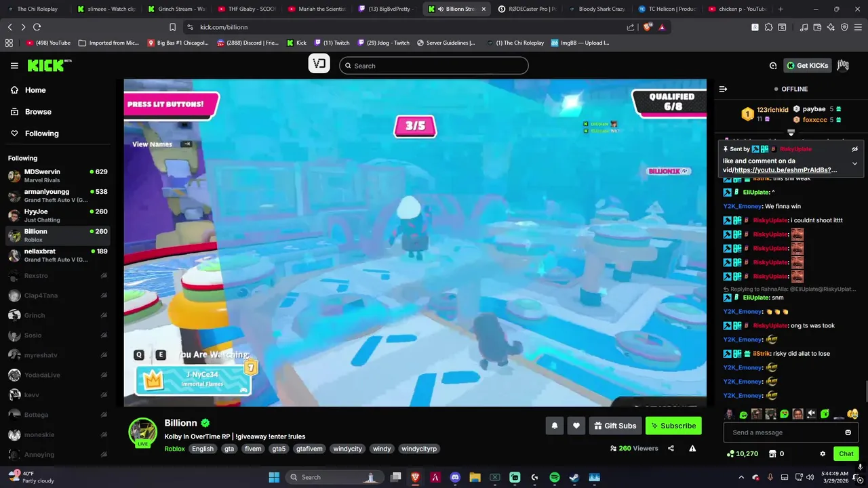Open browser extensions puzzle icon
This screenshot has width=868, height=488.
click(x=768, y=27)
